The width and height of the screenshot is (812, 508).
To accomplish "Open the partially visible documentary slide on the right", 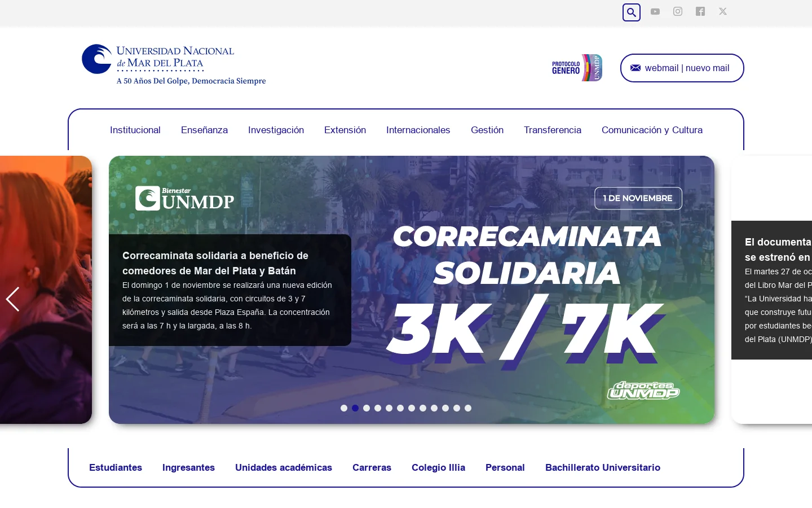I will point(772,290).
